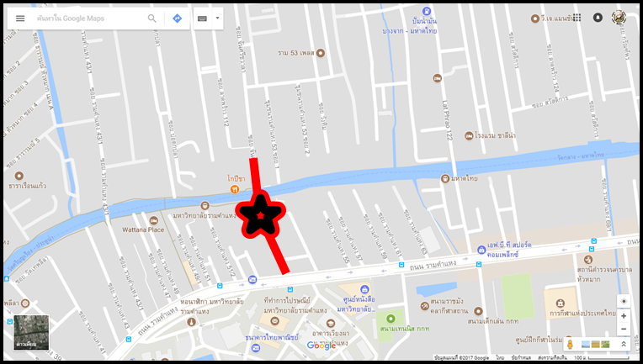
Task: View notifications bell icon
Action: [598, 18]
